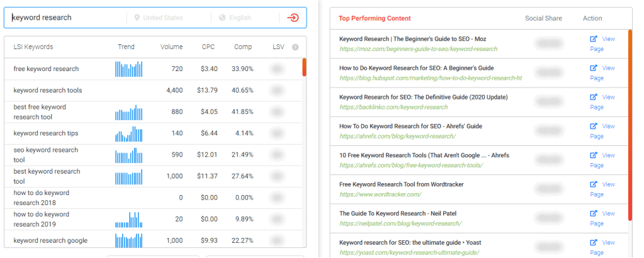Image resolution: width=644 pixels, height=258 pixels.
Task: Select the "keyword research tools" keyword row
Action: 48,91
